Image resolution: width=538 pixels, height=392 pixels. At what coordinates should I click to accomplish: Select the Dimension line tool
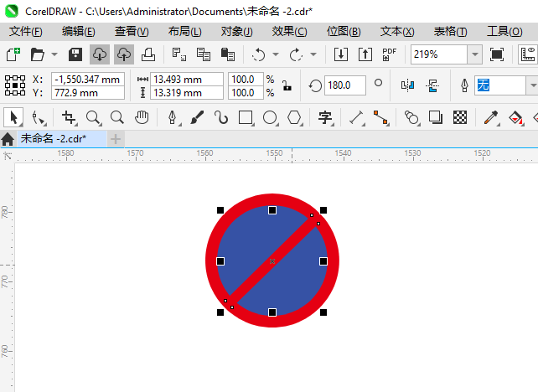[x=356, y=118]
